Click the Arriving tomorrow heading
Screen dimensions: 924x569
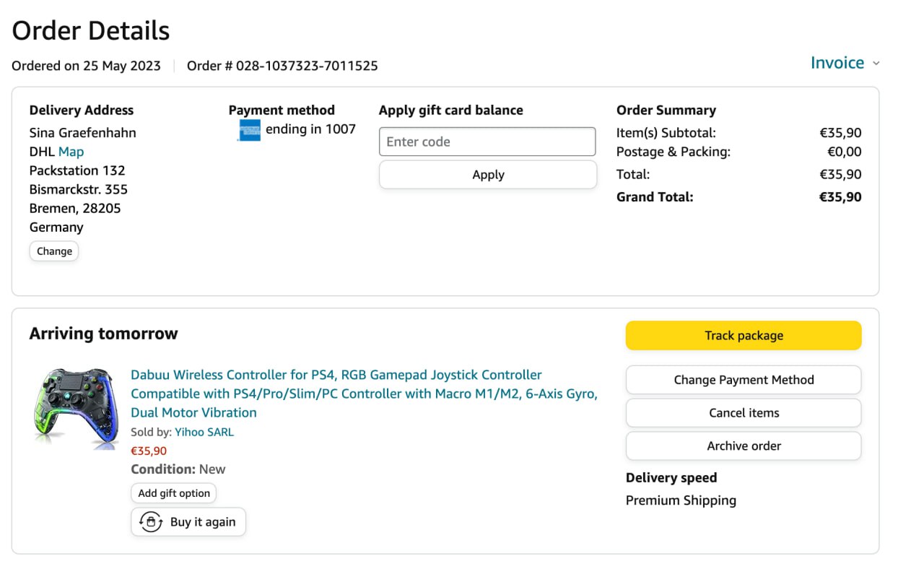pyautogui.click(x=103, y=334)
